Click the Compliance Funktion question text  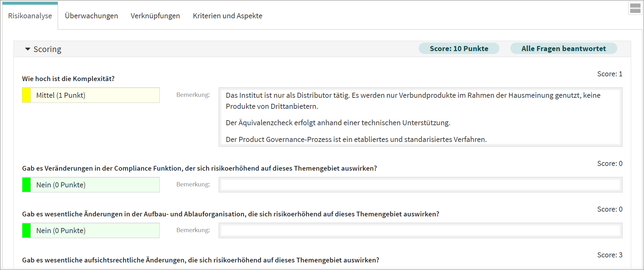[199, 168]
